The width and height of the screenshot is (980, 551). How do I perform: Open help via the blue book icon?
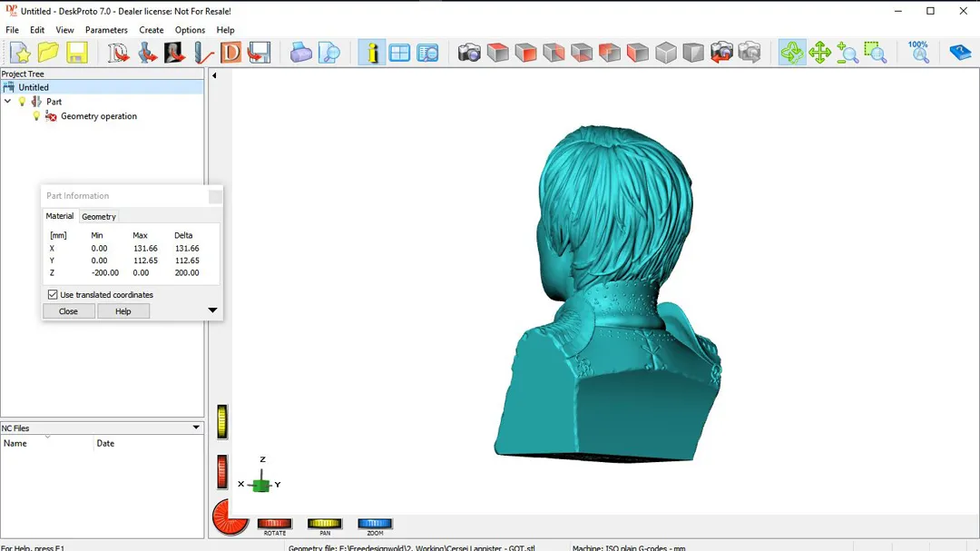point(960,53)
